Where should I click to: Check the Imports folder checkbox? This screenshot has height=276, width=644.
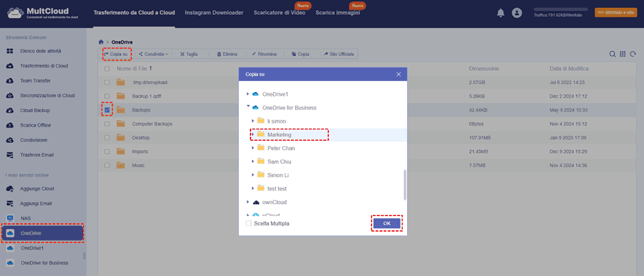point(107,151)
